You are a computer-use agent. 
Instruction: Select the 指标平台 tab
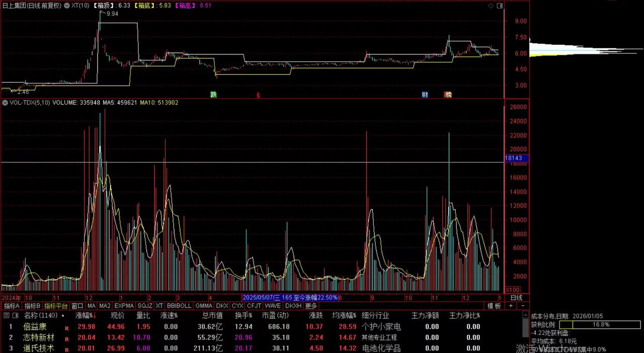[x=56, y=306]
